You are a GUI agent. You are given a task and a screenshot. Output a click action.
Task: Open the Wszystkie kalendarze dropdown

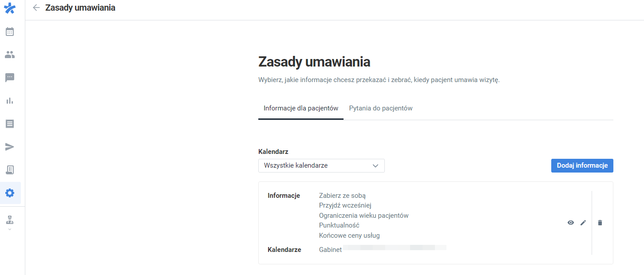tap(321, 165)
